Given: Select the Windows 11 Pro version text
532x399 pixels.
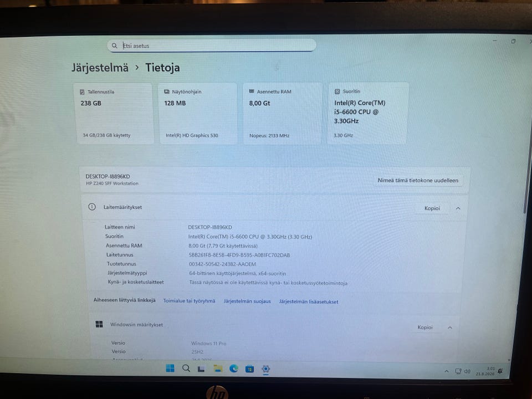Looking at the screenshot, I should (208, 344).
